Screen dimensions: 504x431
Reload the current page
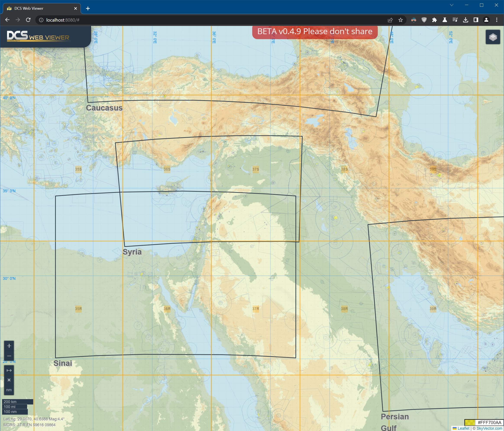coord(28,20)
